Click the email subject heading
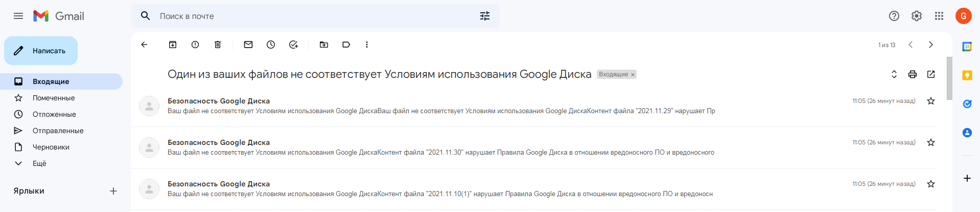This screenshot has width=980, height=212. click(x=380, y=74)
